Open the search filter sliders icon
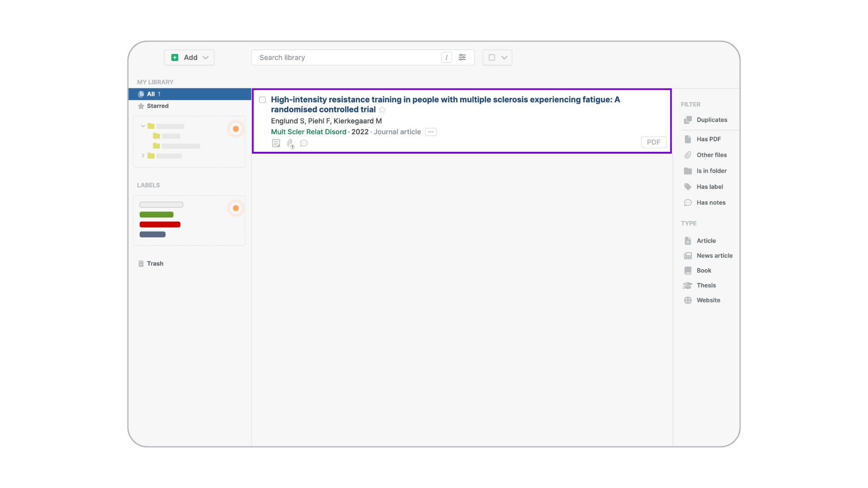 click(x=462, y=57)
